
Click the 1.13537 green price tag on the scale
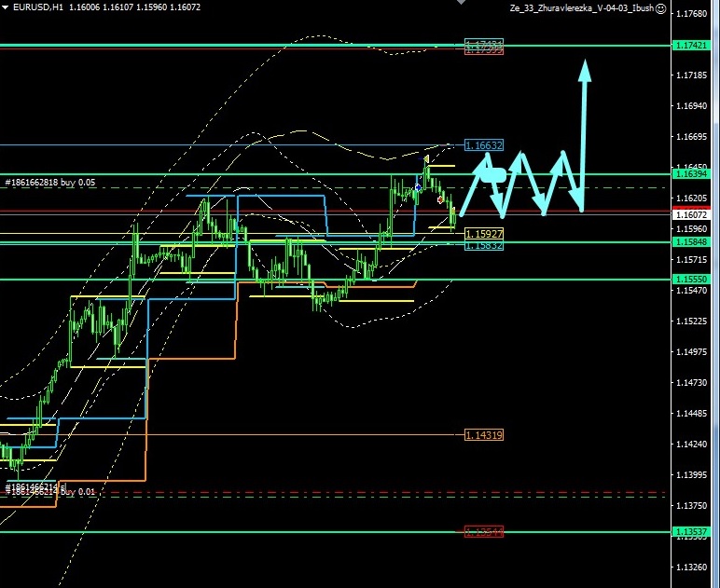tap(691, 531)
